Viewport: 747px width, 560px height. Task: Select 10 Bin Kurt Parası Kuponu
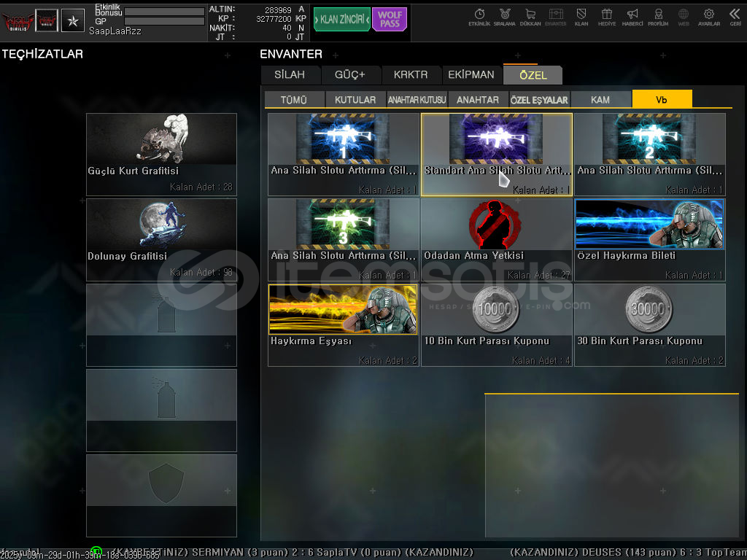[x=496, y=325]
